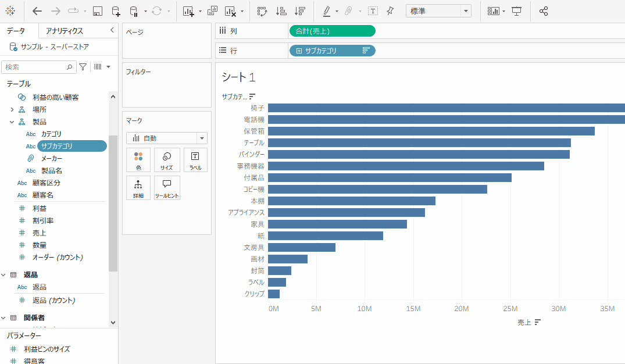The width and height of the screenshot is (625, 364).
Task: Select the データ tab
Action: click(x=16, y=31)
